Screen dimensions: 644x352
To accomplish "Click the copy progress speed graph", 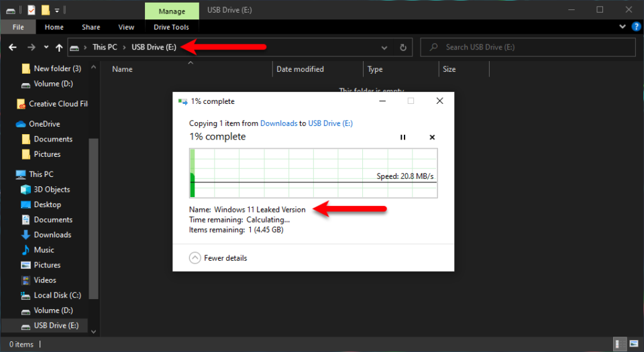I will tap(313, 174).
